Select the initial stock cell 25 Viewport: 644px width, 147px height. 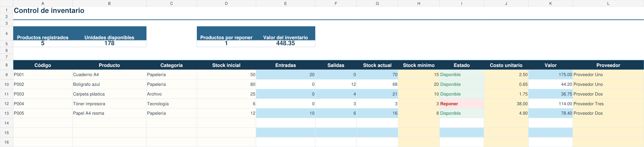click(x=226, y=94)
